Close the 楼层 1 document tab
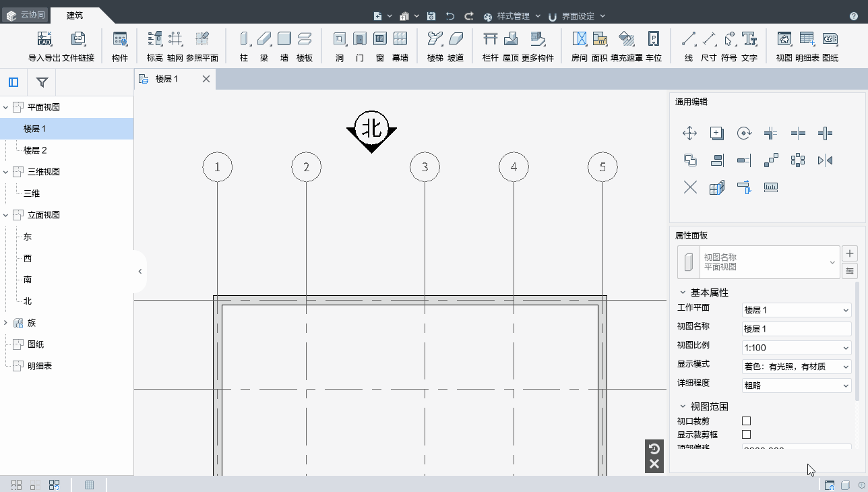Image resolution: width=868 pixels, height=492 pixels. click(206, 79)
